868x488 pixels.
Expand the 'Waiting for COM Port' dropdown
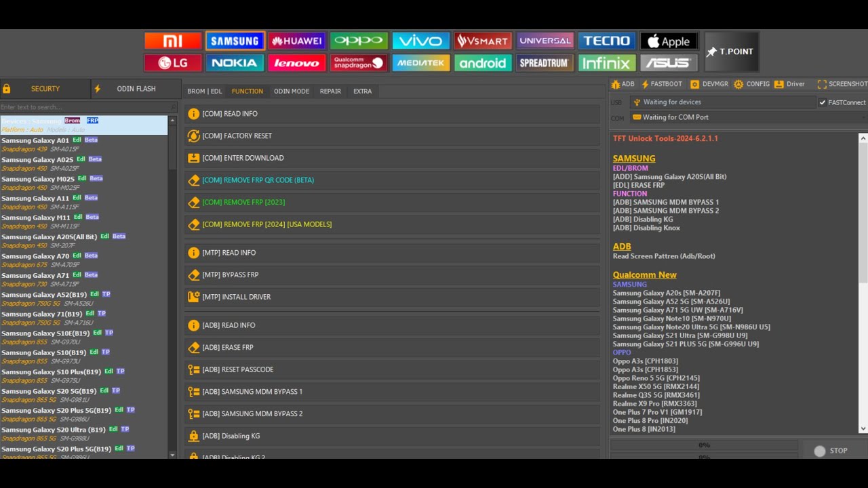click(x=748, y=117)
